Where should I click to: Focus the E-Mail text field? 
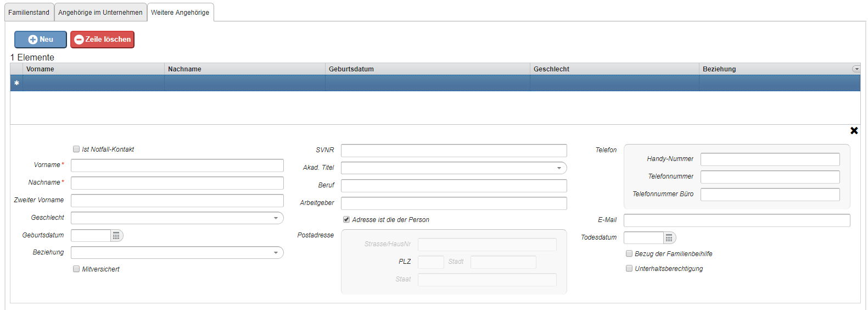tap(736, 220)
